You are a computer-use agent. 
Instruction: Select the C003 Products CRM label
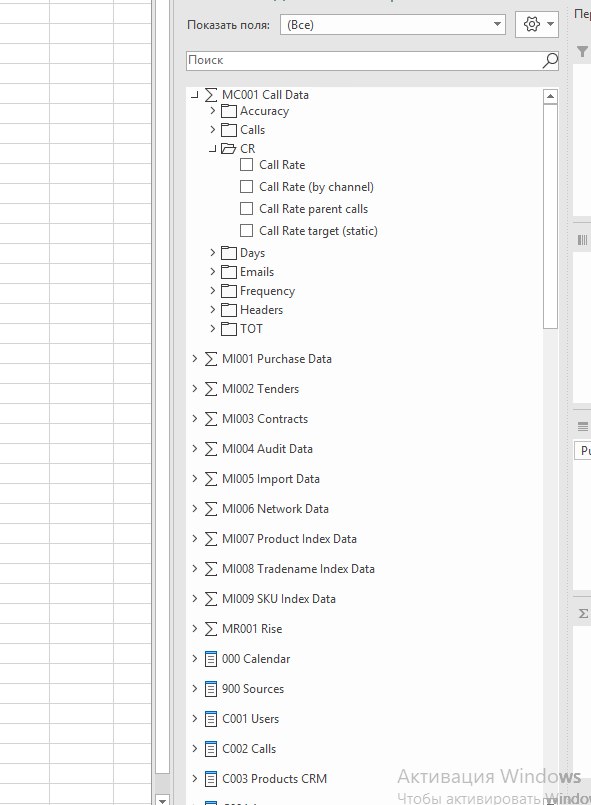pyautogui.click(x=274, y=779)
